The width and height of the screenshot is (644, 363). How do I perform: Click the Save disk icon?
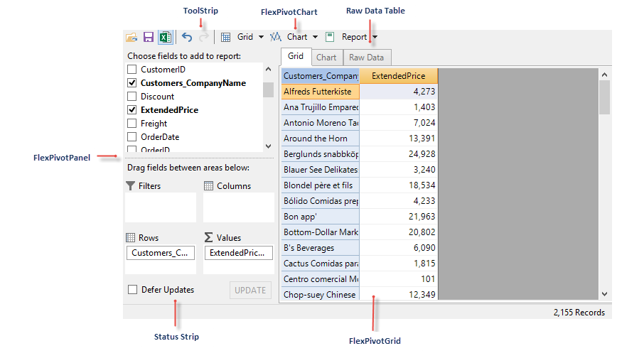point(149,37)
